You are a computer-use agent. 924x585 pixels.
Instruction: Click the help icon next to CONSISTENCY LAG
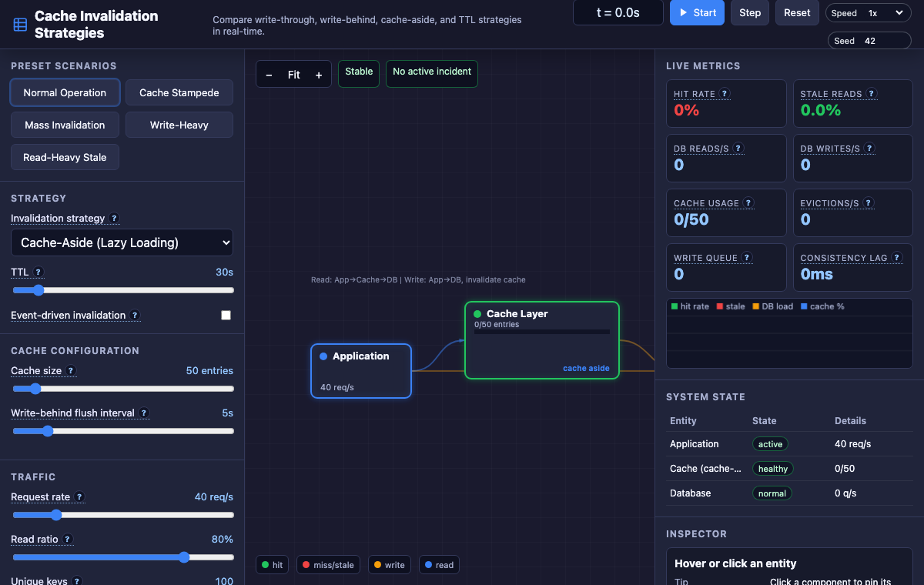[897, 258]
